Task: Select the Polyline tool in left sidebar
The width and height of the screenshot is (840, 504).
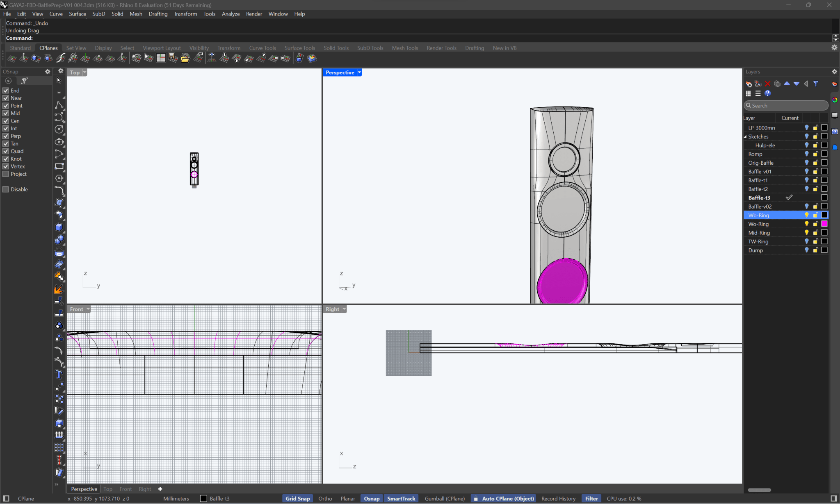Action: tap(59, 105)
